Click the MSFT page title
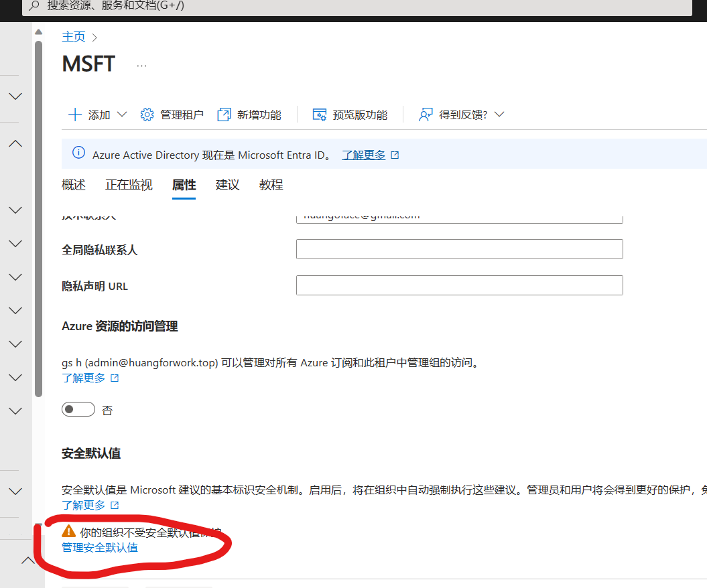Screen dimensions: 707x588 click(x=89, y=64)
